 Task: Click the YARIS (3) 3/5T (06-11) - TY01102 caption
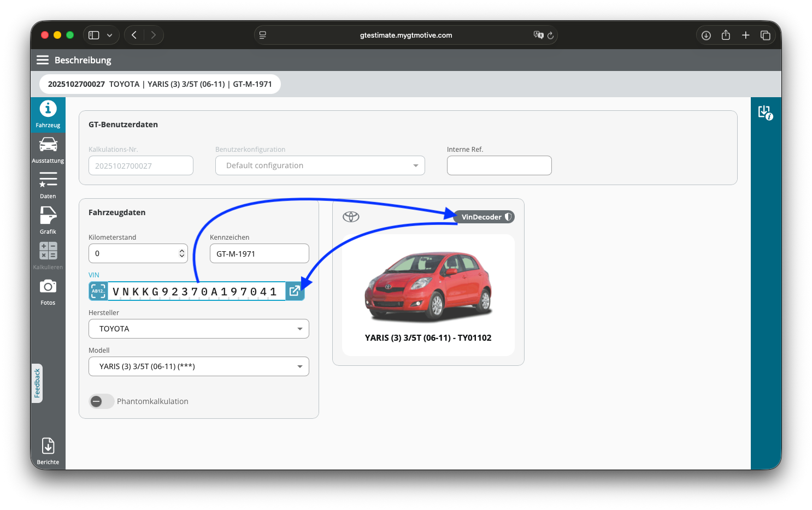coord(428,338)
